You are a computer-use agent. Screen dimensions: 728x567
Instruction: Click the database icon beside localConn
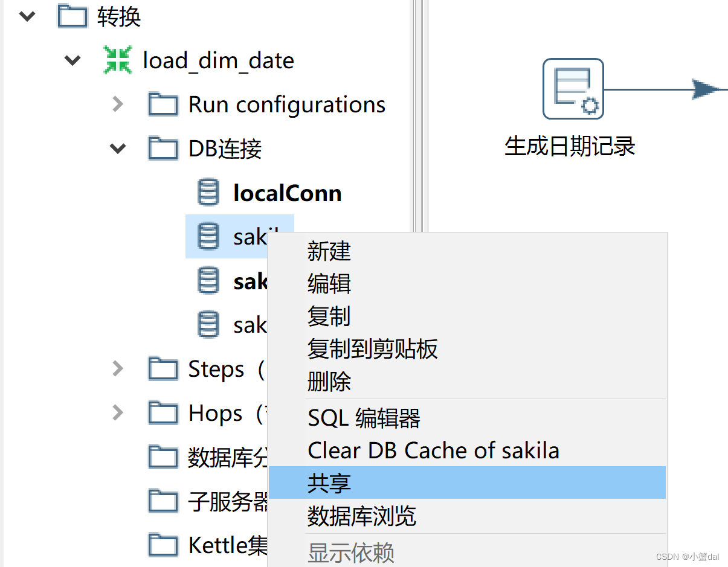pyautogui.click(x=208, y=192)
